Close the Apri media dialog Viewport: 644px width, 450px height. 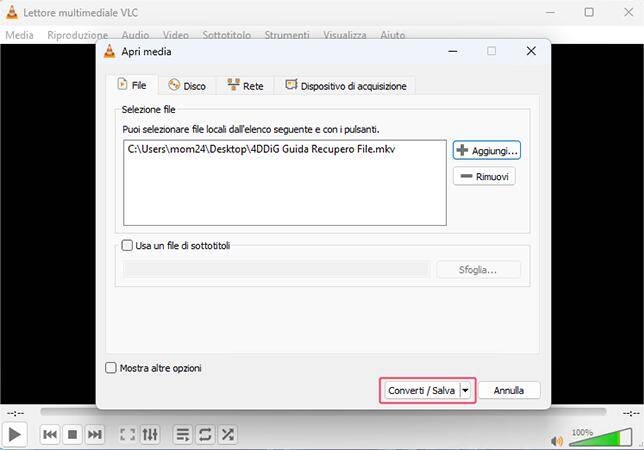click(x=531, y=51)
